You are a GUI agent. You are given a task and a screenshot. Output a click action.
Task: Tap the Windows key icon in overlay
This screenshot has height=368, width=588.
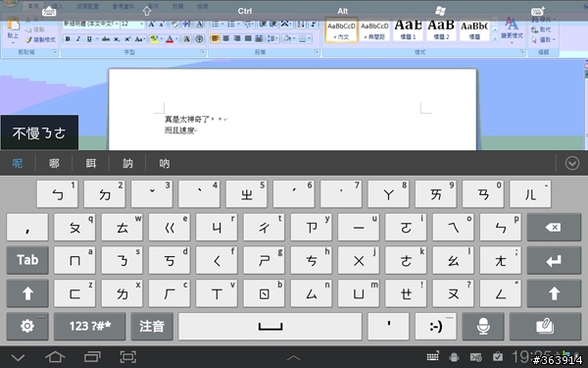click(441, 11)
